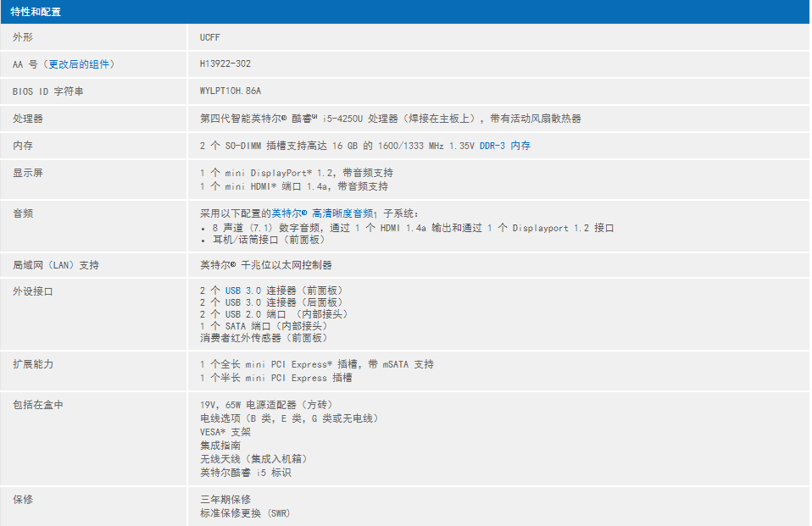
Task: Select the mini DisplayPort* 1.2 line
Action: 296,173
